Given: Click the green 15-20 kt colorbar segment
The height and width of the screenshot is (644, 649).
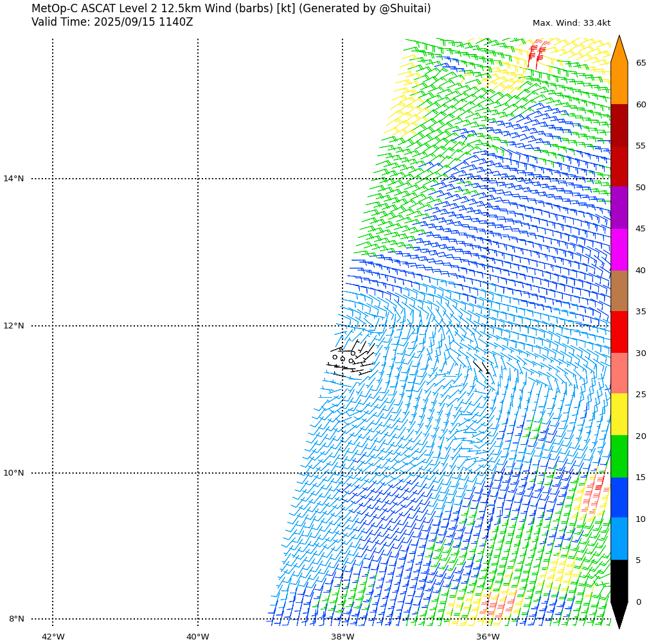Looking at the screenshot, I should click(619, 456).
